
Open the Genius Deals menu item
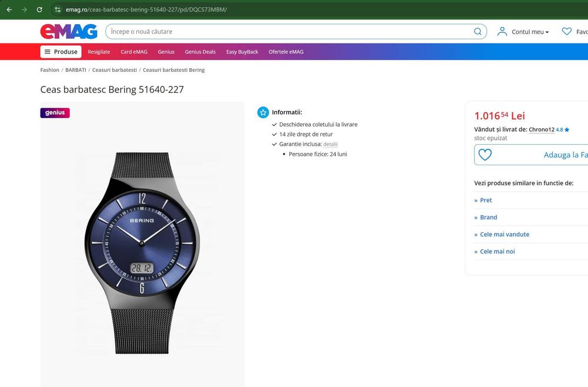tap(200, 52)
